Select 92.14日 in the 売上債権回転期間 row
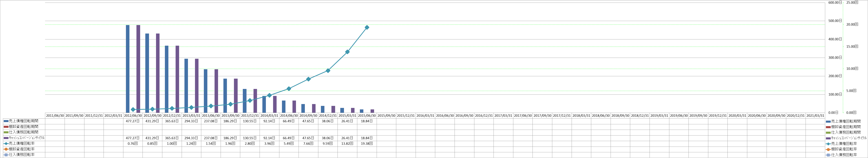Screen dimensions: 868x158 [270, 121]
